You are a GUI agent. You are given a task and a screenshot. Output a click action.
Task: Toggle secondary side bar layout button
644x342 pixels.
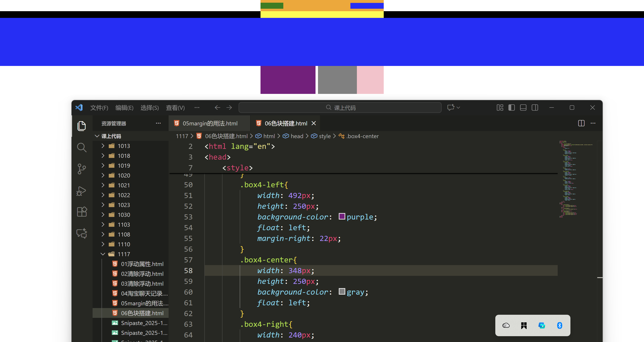pyautogui.click(x=535, y=108)
